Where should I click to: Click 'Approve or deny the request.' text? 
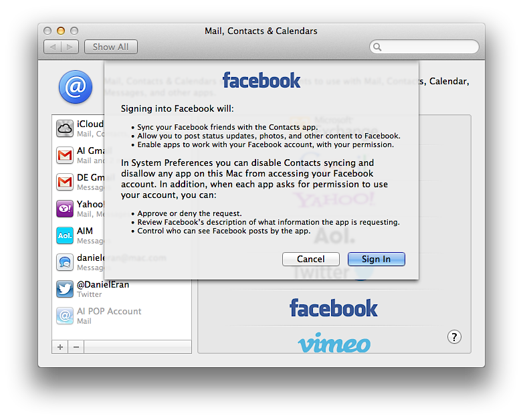pos(189,213)
